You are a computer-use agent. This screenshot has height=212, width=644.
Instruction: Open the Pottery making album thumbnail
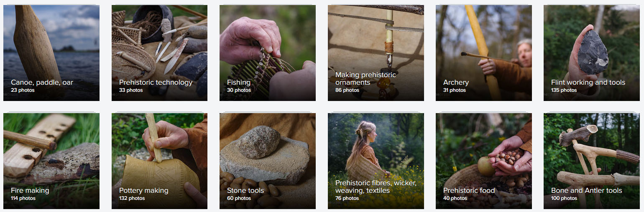[x=159, y=161]
